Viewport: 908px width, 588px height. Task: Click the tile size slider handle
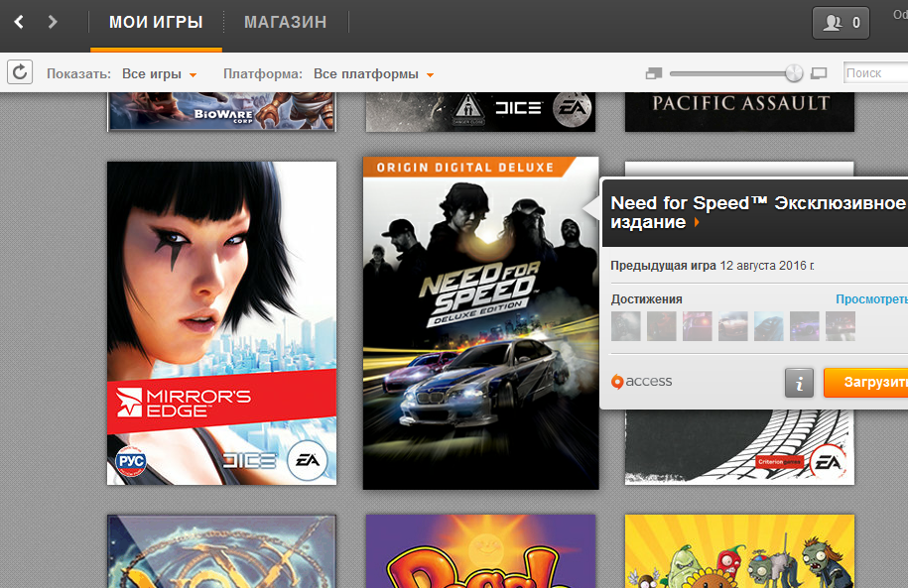point(794,73)
